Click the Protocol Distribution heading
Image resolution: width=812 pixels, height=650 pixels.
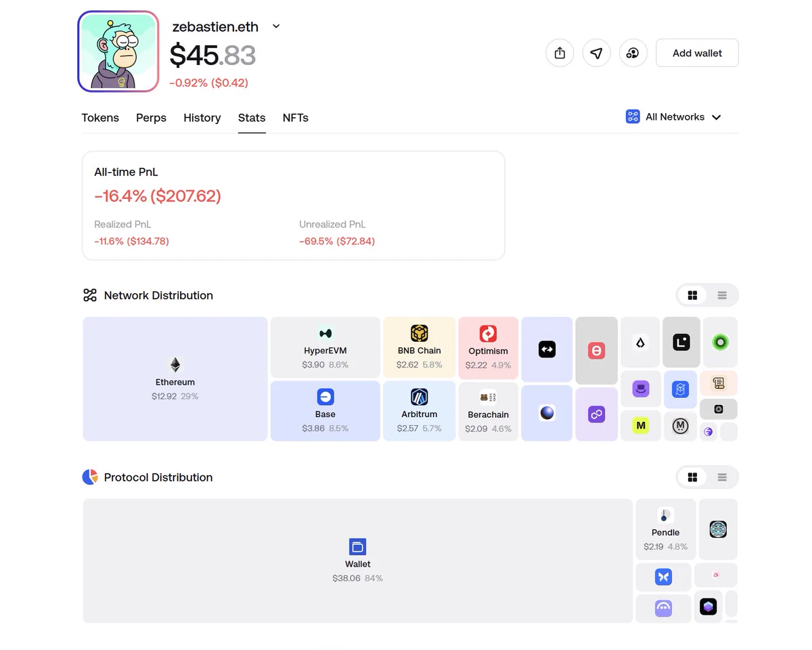coord(158,477)
